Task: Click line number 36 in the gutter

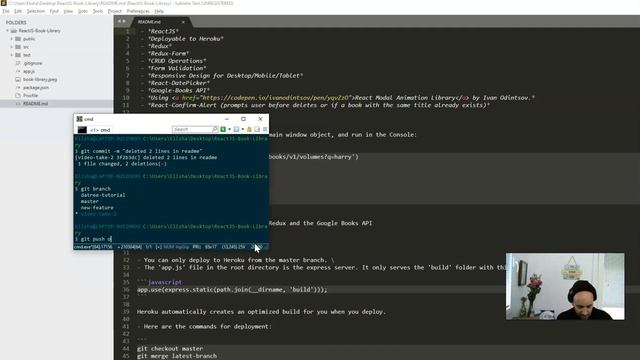Action: [x=126, y=290]
